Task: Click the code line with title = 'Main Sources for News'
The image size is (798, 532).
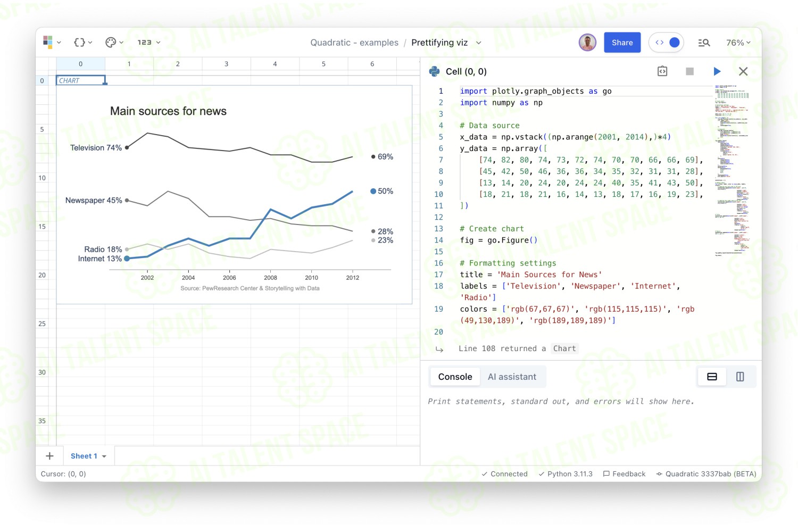Action: [531, 275]
